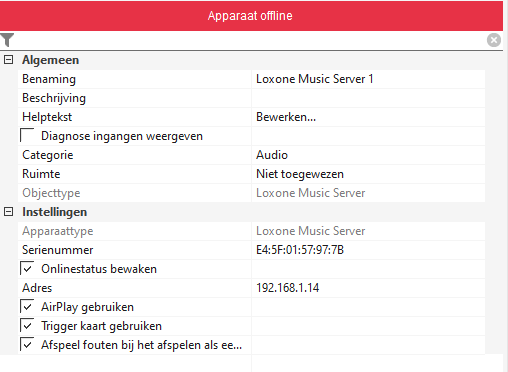The height and width of the screenshot is (372, 508).
Task: Click the Instellingen section heading
Action: 55,212
